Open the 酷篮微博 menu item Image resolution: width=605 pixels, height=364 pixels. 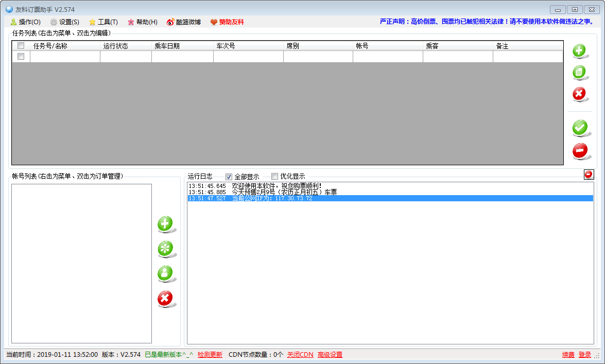(184, 22)
